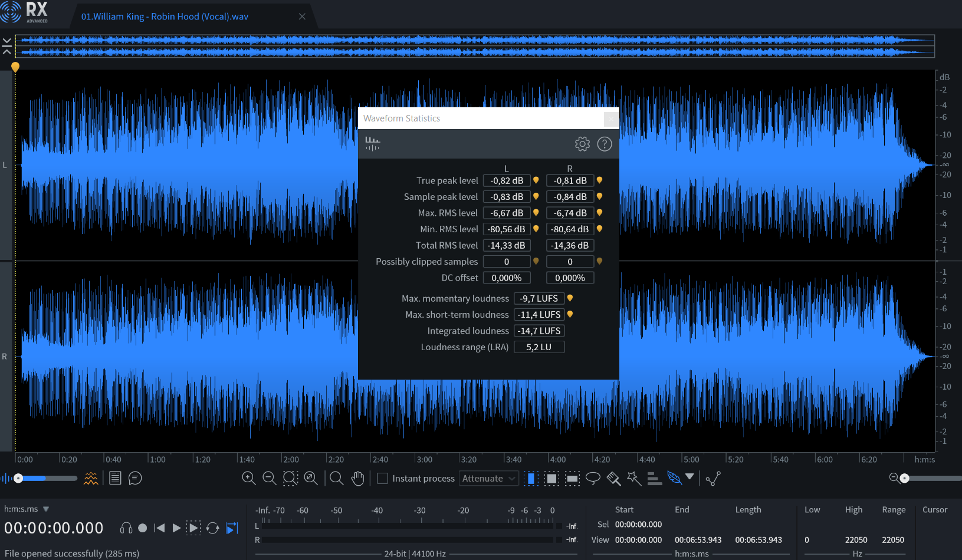Expand the h:m:s.ms time format menu
The width and height of the screenshot is (962, 560).
pyautogui.click(x=46, y=509)
